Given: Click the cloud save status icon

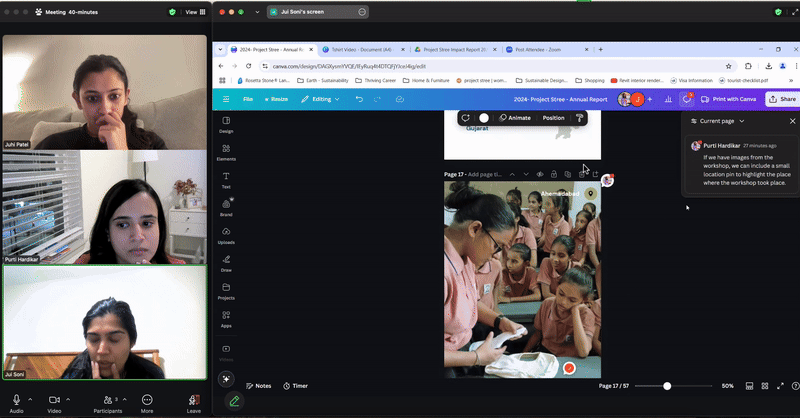Looking at the screenshot, I should point(399,99).
